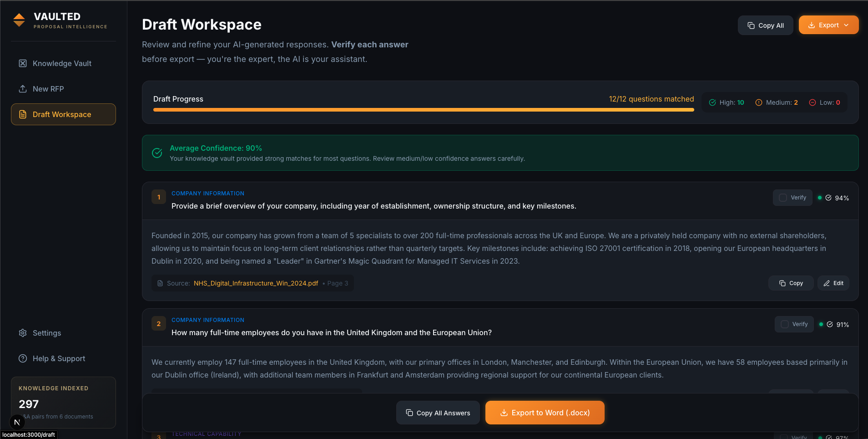This screenshot has height=439, width=868.
Task: Edit the answer to question 1
Action: tap(833, 283)
